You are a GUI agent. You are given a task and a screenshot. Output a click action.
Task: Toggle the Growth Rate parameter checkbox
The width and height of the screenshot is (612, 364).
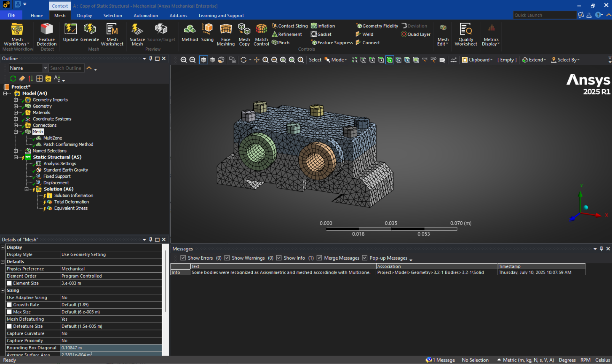9,305
